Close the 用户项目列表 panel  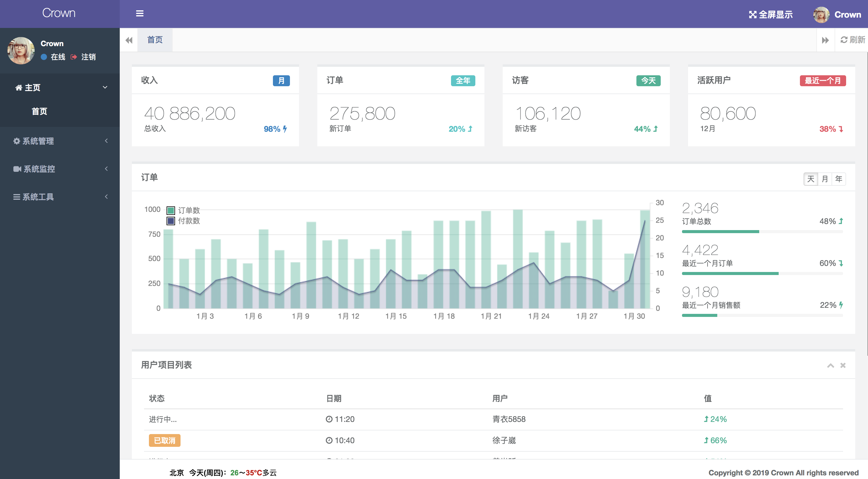coord(843,365)
